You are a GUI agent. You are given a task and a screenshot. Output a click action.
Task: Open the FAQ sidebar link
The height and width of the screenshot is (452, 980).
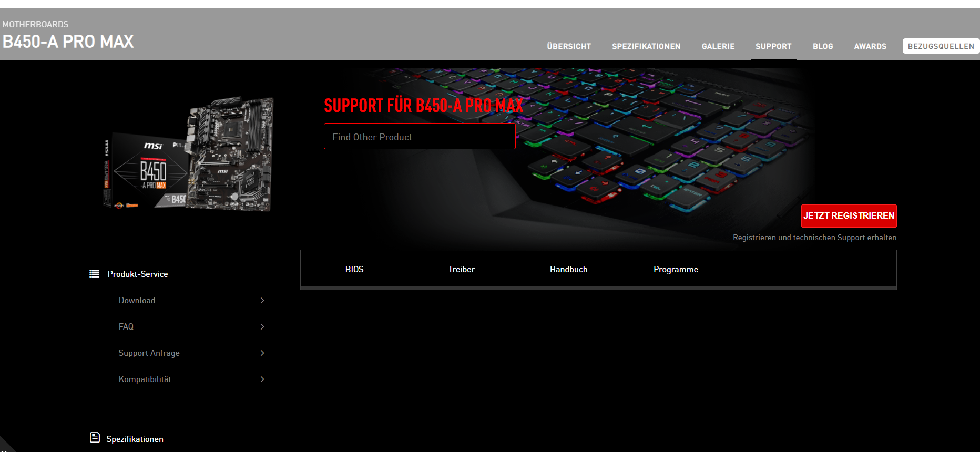(126, 326)
